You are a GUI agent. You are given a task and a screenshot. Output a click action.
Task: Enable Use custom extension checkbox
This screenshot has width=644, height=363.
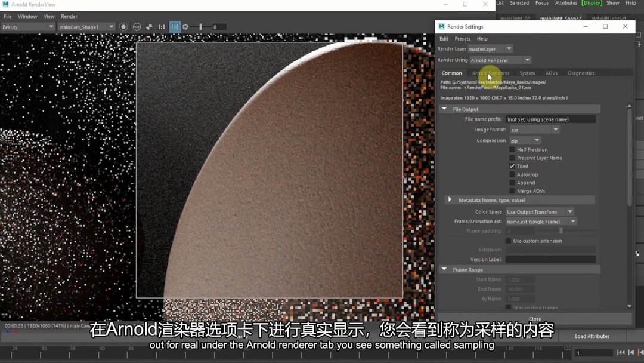509,241
